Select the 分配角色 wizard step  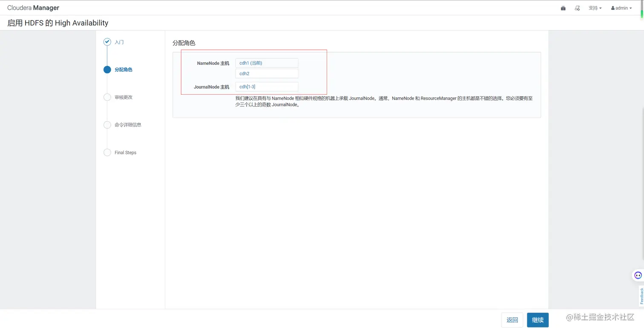click(x=124, y=70)
